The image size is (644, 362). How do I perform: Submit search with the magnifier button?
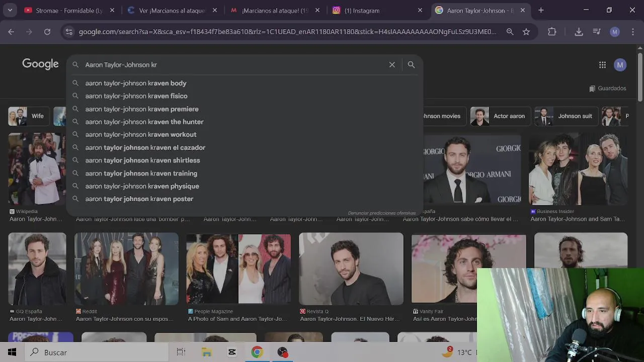[411, 64]
